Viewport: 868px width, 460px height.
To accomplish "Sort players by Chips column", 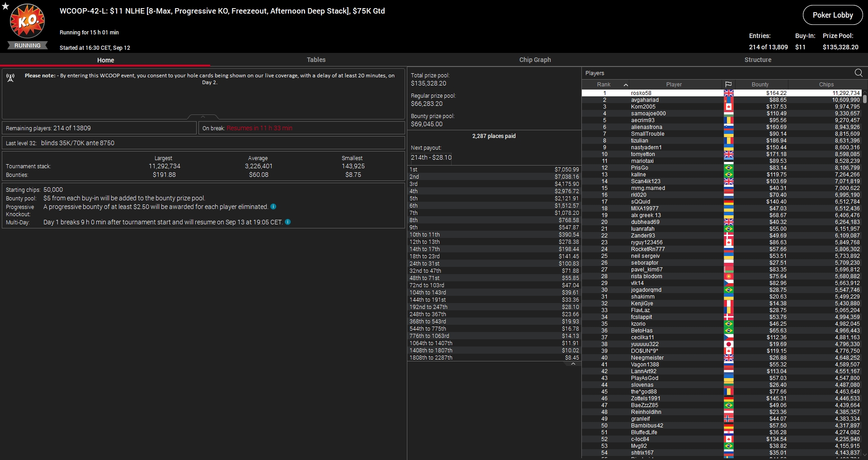I will point(826,85).
